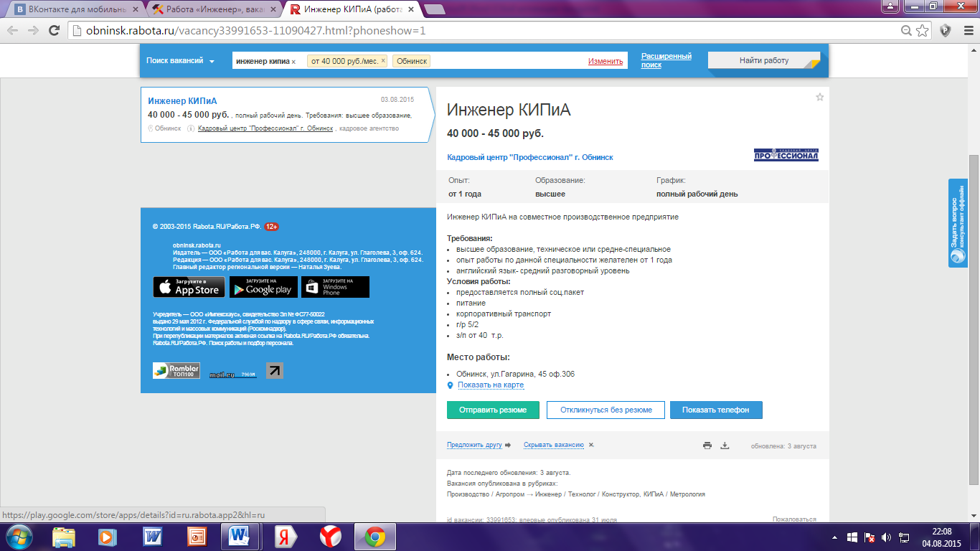Open the 'Инженер КИПиА' listing title in sidebar
This screenshot has height=551, width=980.
[182, 101]
